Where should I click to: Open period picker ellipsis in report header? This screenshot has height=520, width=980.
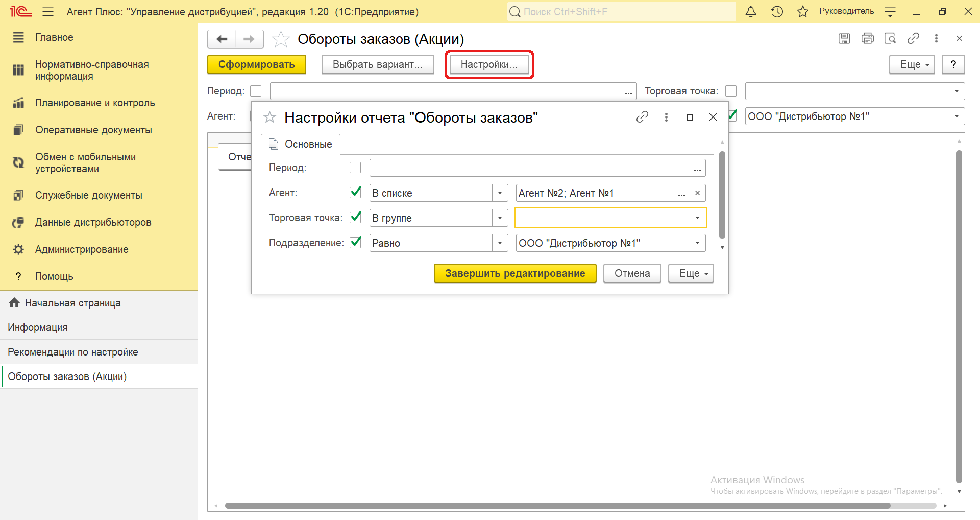pyautogui.click(x=628, y=91)
